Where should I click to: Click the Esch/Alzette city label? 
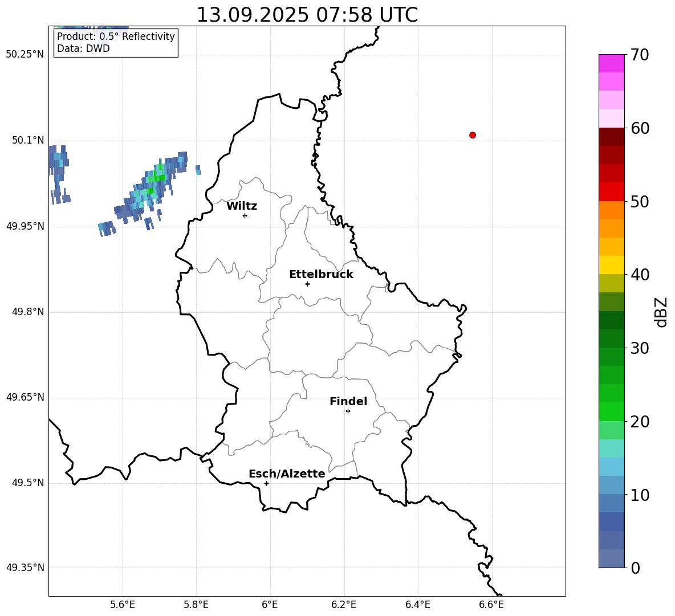click(x=287, y=474)
